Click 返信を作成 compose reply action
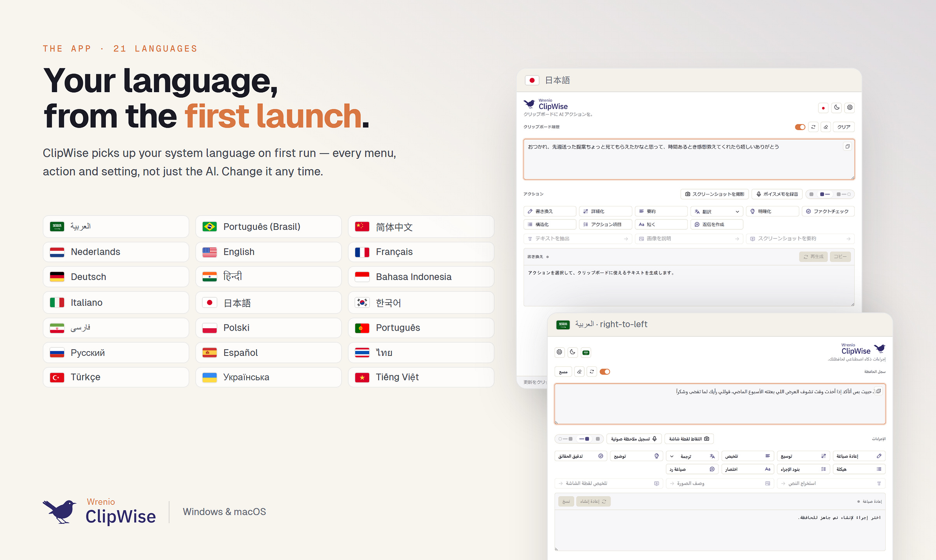Screen dimensions: 936x560 [x=717, y=224]
